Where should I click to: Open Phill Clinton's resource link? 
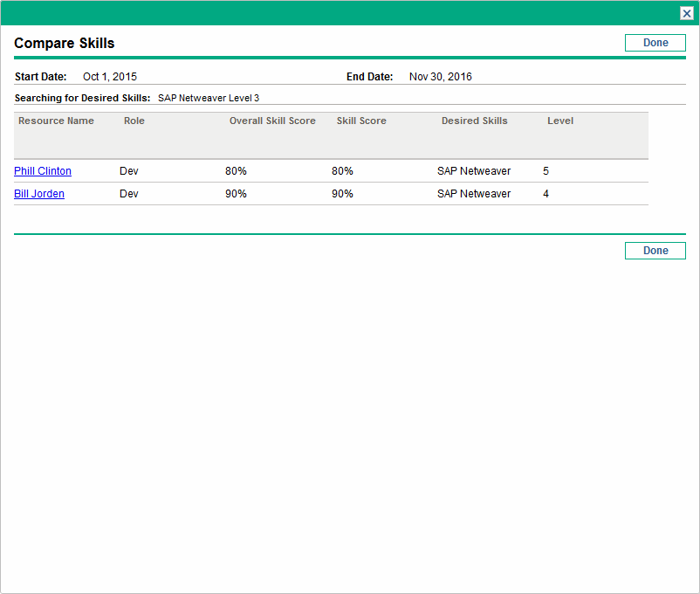43,171
